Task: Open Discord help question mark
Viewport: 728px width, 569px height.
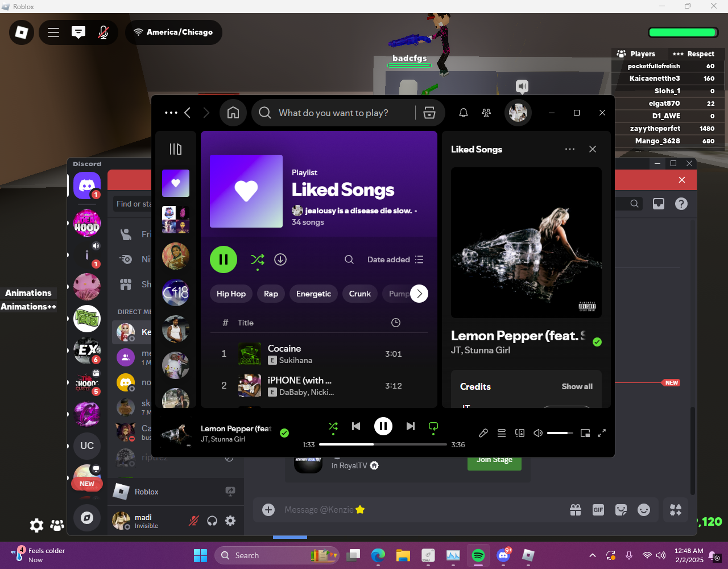Action: (x=681, y=204)
